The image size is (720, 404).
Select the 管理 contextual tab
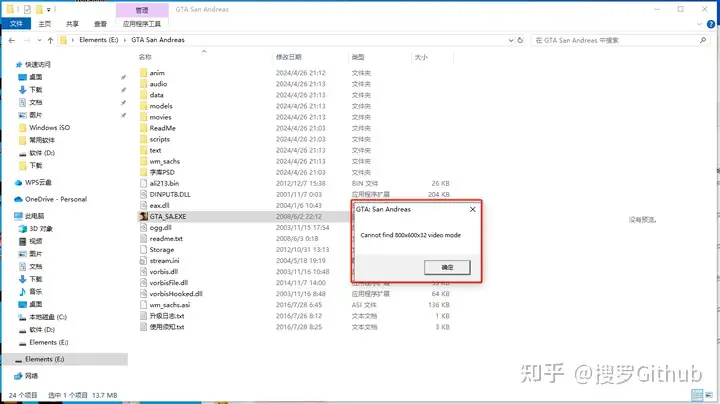tap(142, 10)
